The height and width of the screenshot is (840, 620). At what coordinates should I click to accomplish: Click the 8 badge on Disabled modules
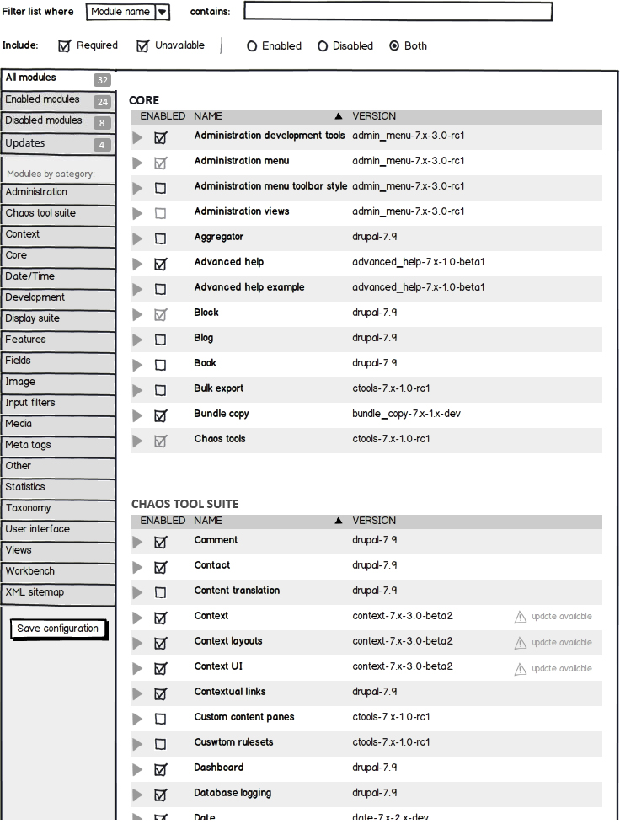[x=102, y=123]
